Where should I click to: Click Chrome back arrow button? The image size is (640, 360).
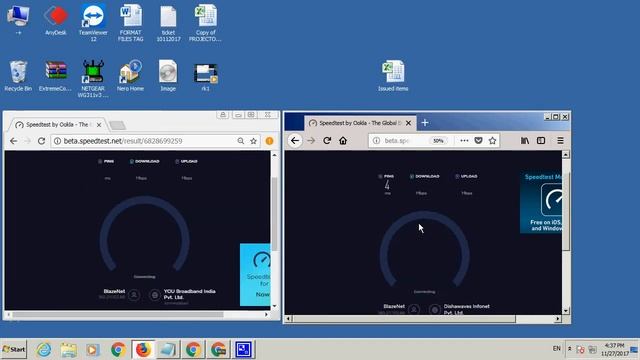click(x=13, y=141)
